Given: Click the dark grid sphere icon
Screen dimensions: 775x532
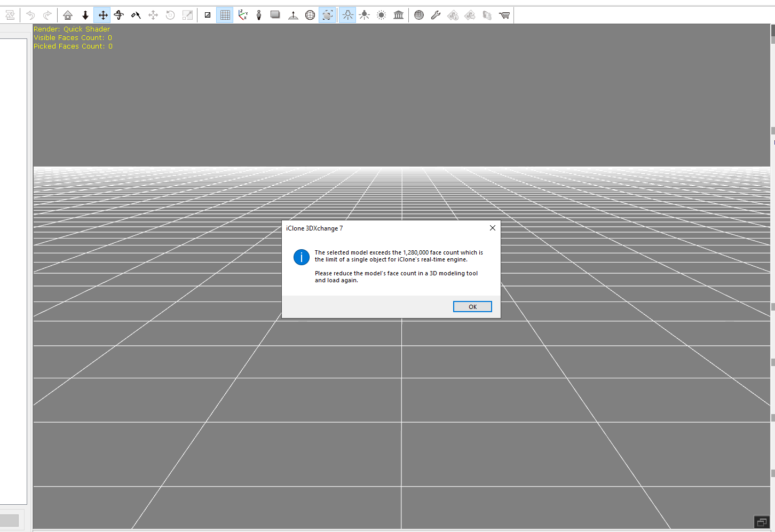Looking at the screenshot, I should (x=419, y=15).
